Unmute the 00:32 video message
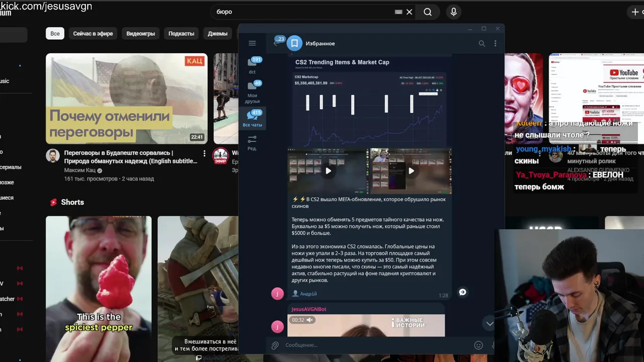The width and height of the screenshot is (644, 362). 310,320
